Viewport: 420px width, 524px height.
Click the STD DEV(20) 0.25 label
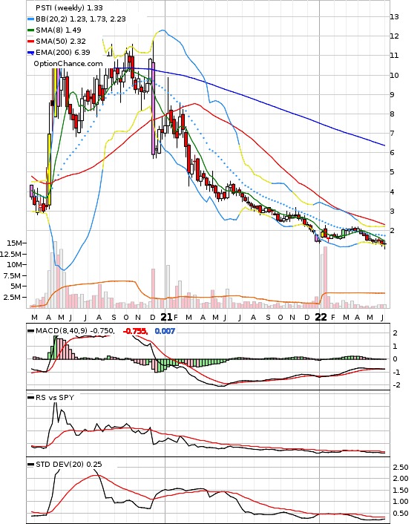[69, 464]
